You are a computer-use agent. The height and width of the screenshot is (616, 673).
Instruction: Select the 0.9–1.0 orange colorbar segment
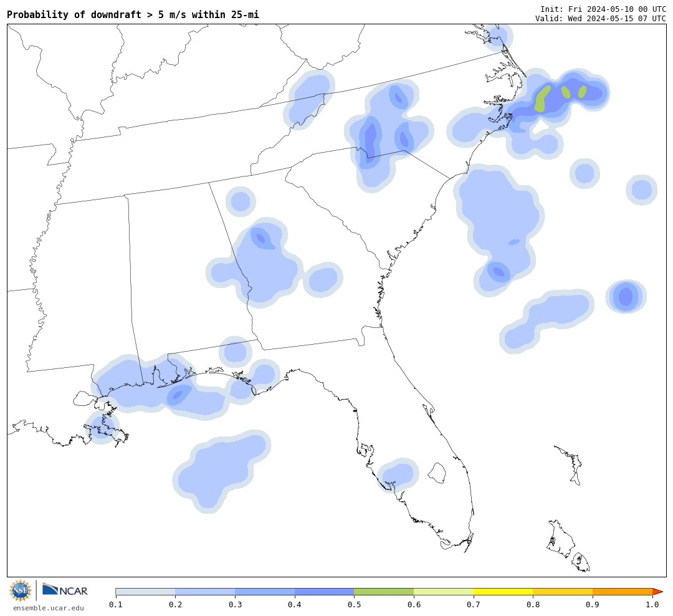pyautogui.click(x=623, y=592)
